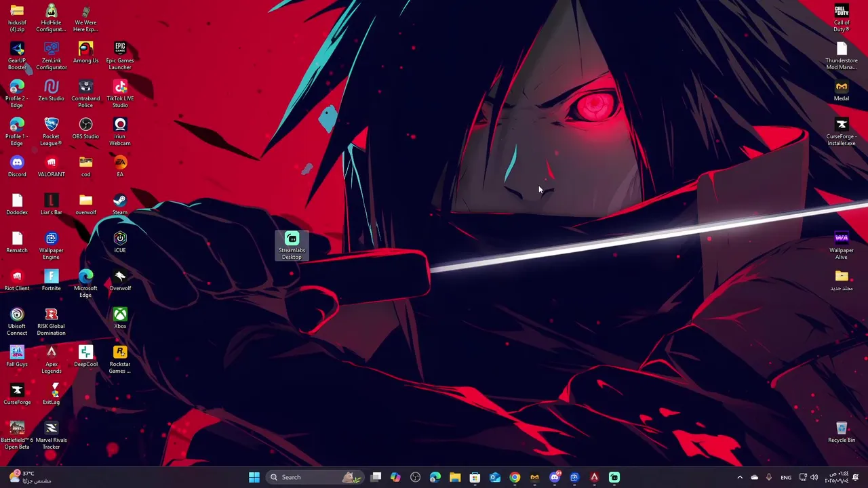The width and height of the screenshot is (868, 488).
Task: Open the volume control in system tray
Action: tap(814, 477)
